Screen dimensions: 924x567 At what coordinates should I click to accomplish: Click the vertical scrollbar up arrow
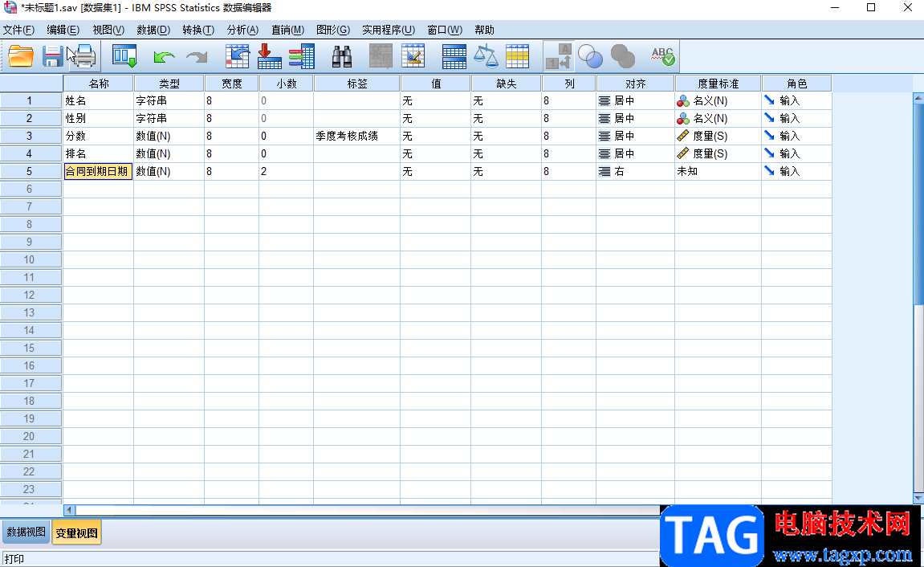918,98
